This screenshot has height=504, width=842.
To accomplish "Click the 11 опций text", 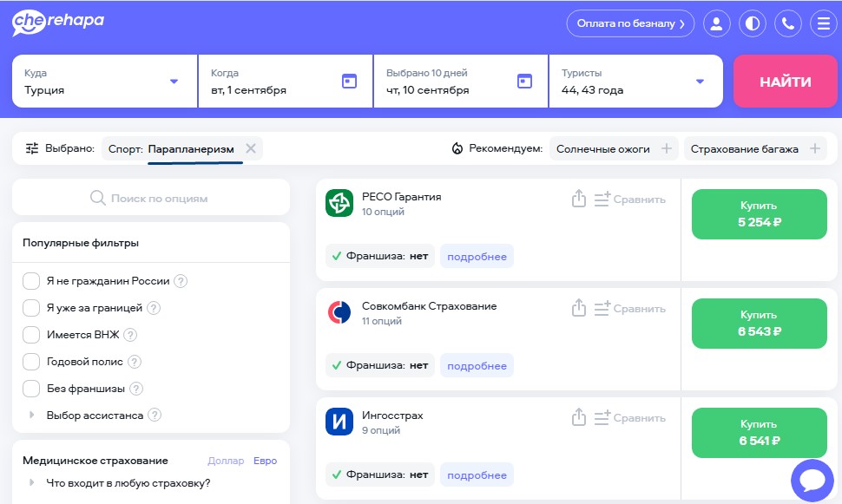I will [382, 321].
